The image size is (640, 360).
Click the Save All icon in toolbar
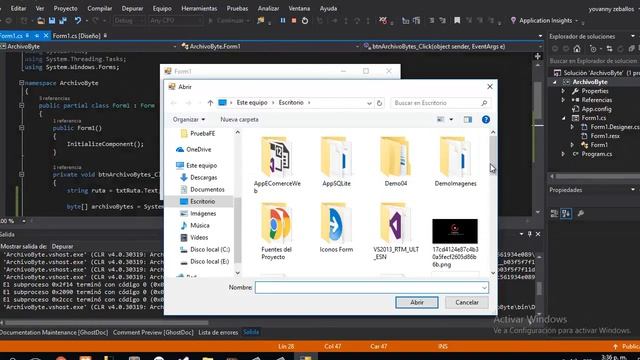pos(63,20)
